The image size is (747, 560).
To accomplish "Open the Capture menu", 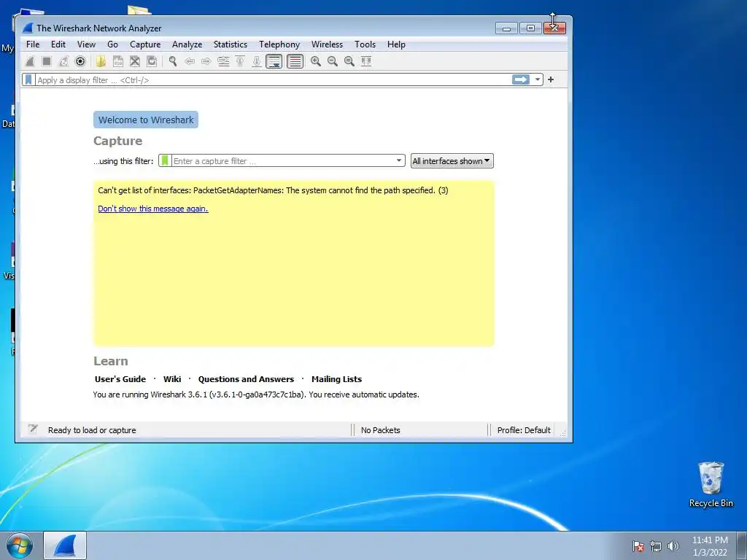I will (145, 44).
